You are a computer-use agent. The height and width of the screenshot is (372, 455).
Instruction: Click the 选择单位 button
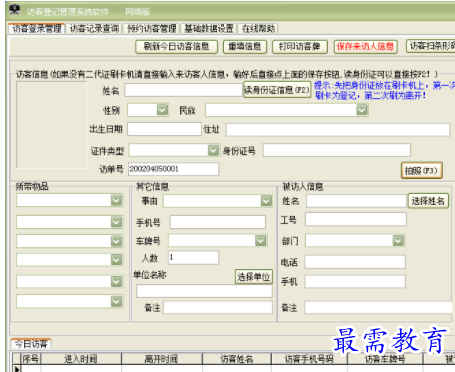coord(253,276)
